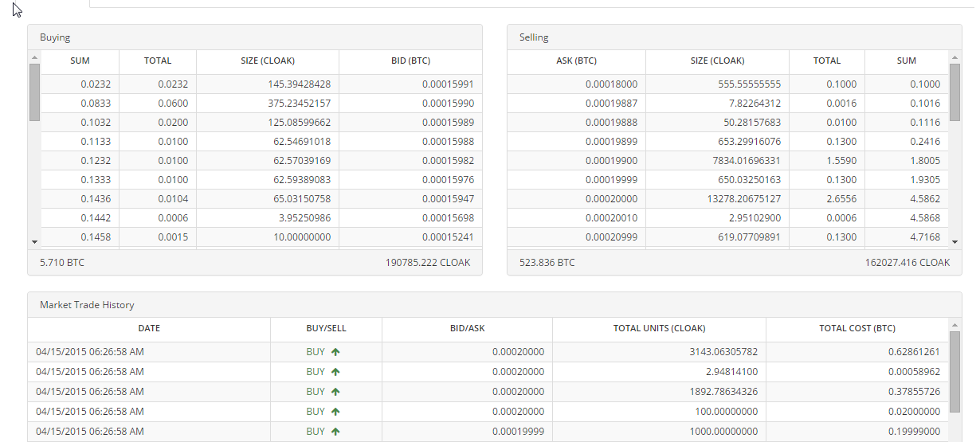Click the green up arrow in the 100.00000000 trade row
Viewport: 980px width, 442px height.
click(x=335, y=411)
